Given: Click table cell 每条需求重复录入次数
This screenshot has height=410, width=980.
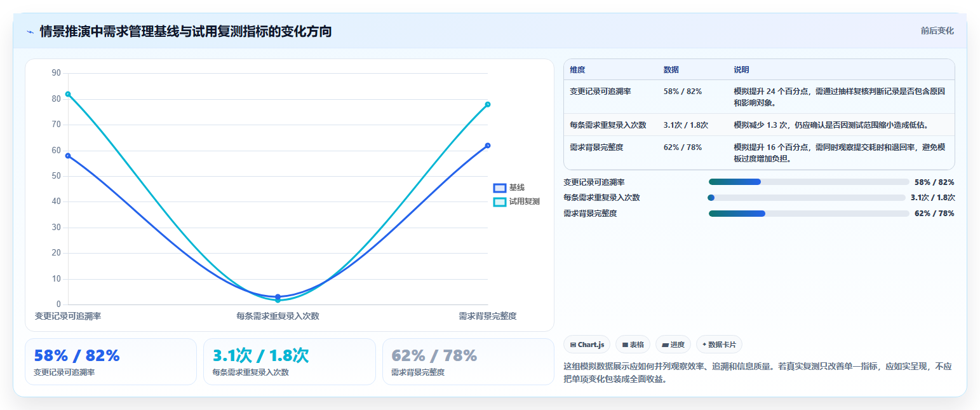Looking at the screenshot, I should pos(608,125).
